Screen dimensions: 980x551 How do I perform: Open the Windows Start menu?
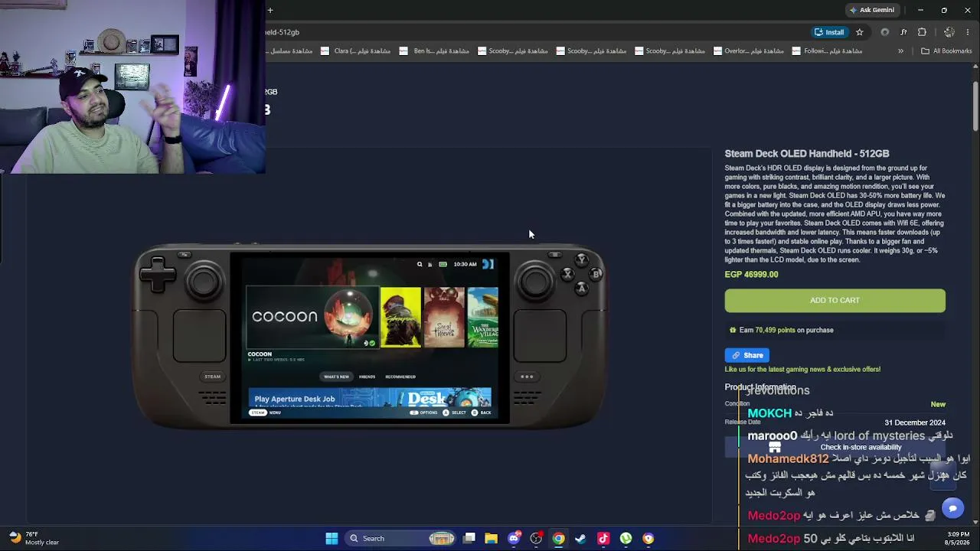pyautogui.click(x=332, y=539)
